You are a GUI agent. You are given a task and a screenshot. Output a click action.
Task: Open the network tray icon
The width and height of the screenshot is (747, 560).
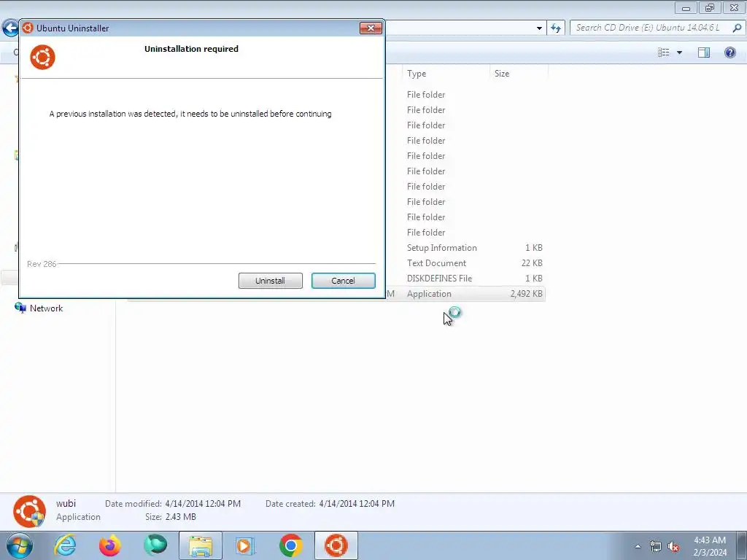[656, 547]
